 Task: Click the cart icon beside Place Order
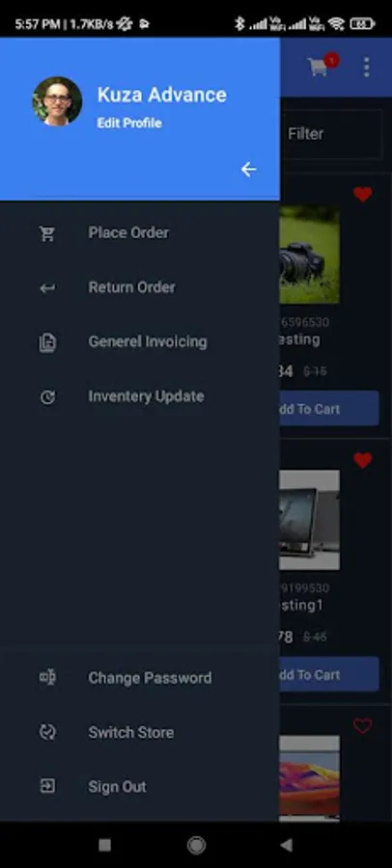[x=47, y=233]
